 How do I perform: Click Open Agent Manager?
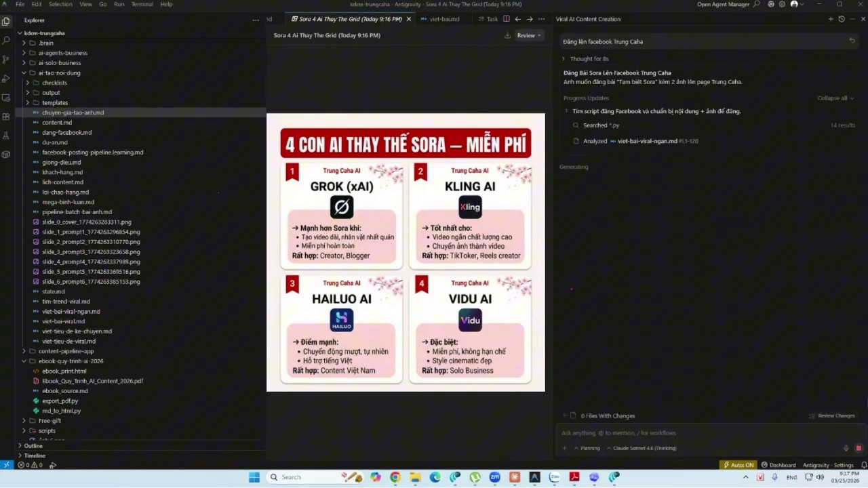[x=724, y=4]
